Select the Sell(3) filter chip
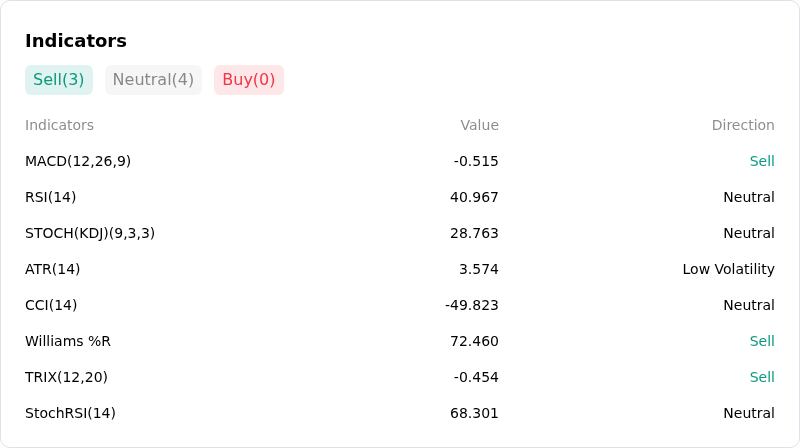This screenshot has width=800, height=448. click(x=59, y=80)
